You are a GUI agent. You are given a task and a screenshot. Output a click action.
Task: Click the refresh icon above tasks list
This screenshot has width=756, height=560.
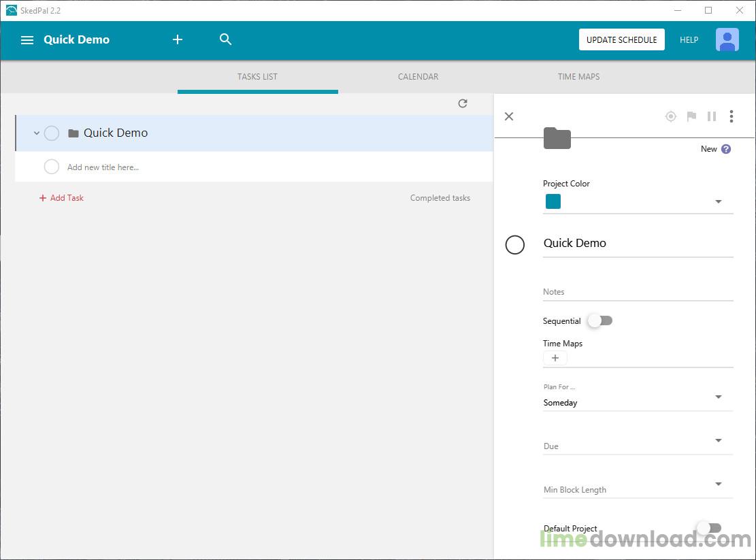click(x=462, y=103)
